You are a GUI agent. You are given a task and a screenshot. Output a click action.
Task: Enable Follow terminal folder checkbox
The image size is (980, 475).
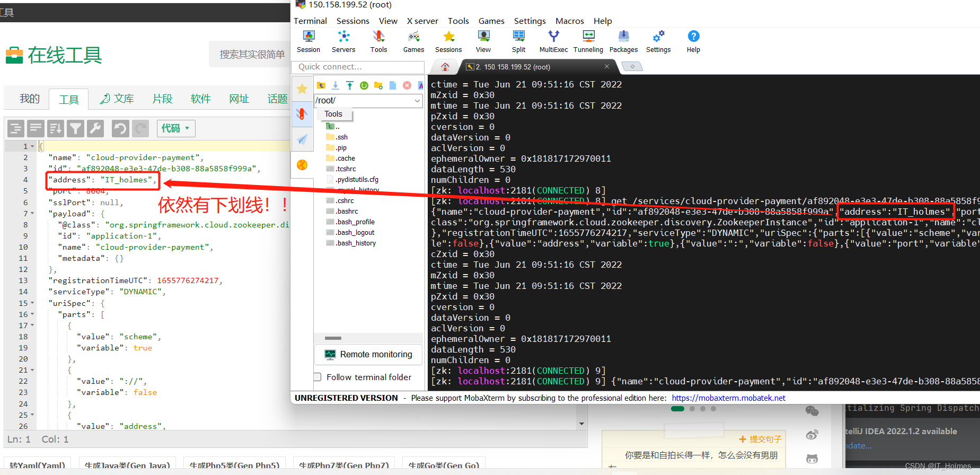(x=318, y=377)
